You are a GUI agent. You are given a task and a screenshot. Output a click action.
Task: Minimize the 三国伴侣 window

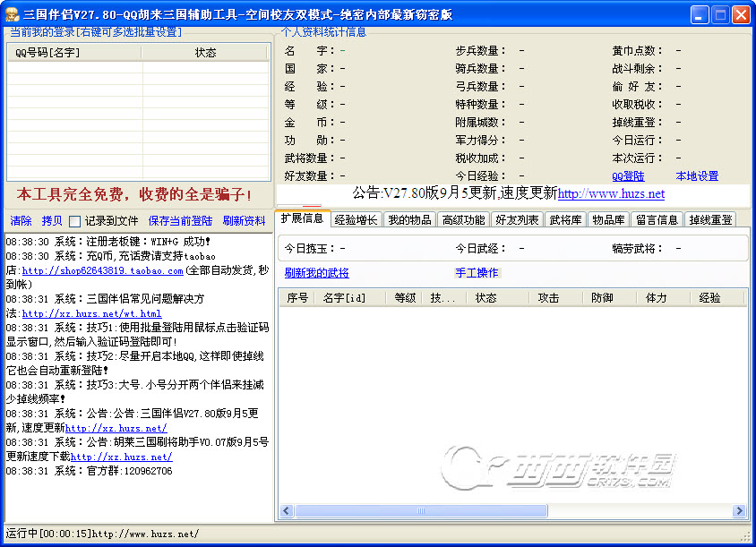pyautogui.click(x=700, y=14)
